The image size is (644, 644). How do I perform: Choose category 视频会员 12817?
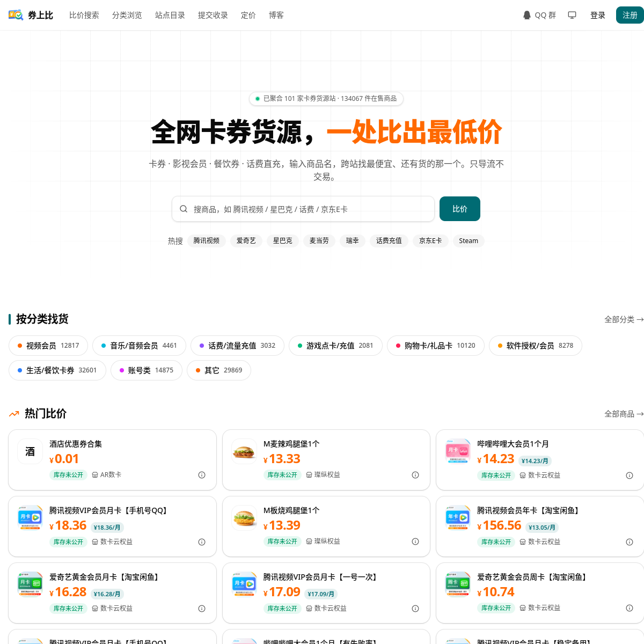click(48, 346)
